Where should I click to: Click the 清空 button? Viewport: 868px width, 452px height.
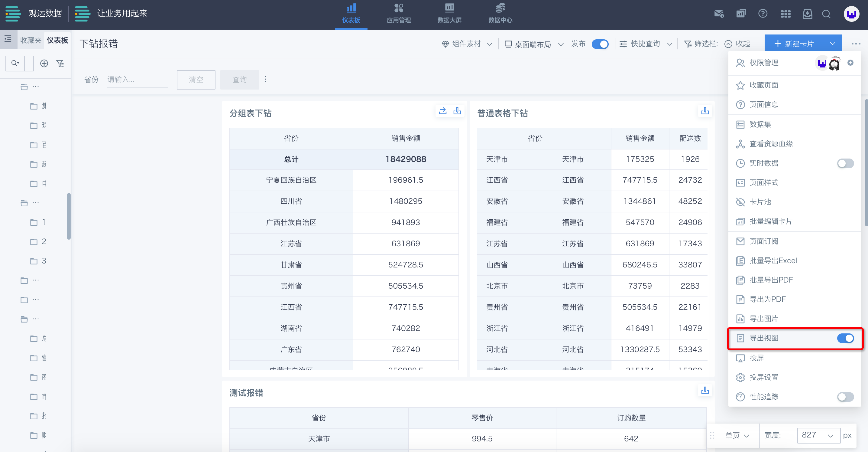196,80
